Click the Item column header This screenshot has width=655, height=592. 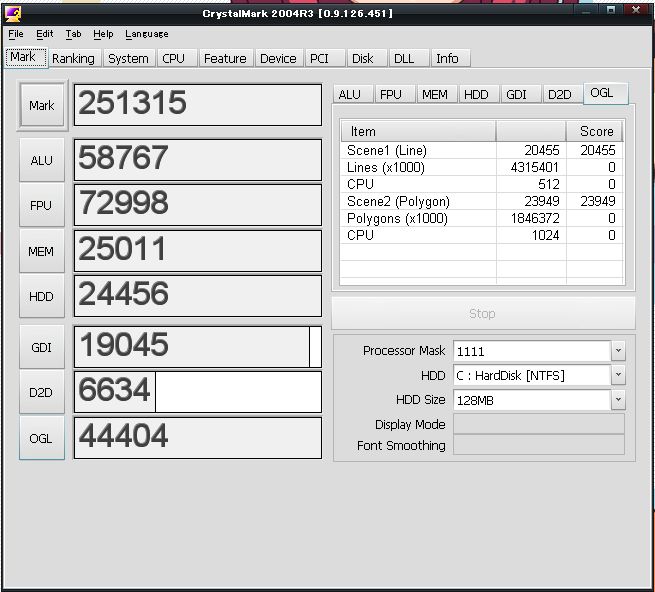(x=418, y=132)
